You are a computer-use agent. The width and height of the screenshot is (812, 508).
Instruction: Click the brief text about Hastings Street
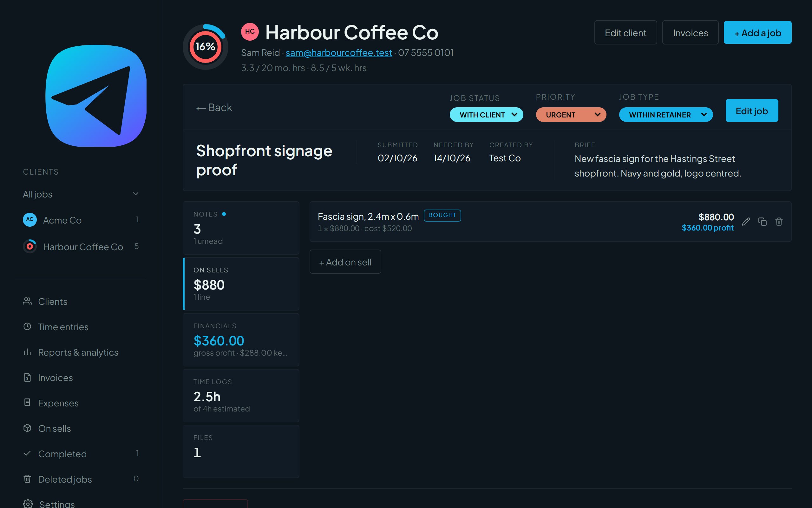[x=658, y=166]
